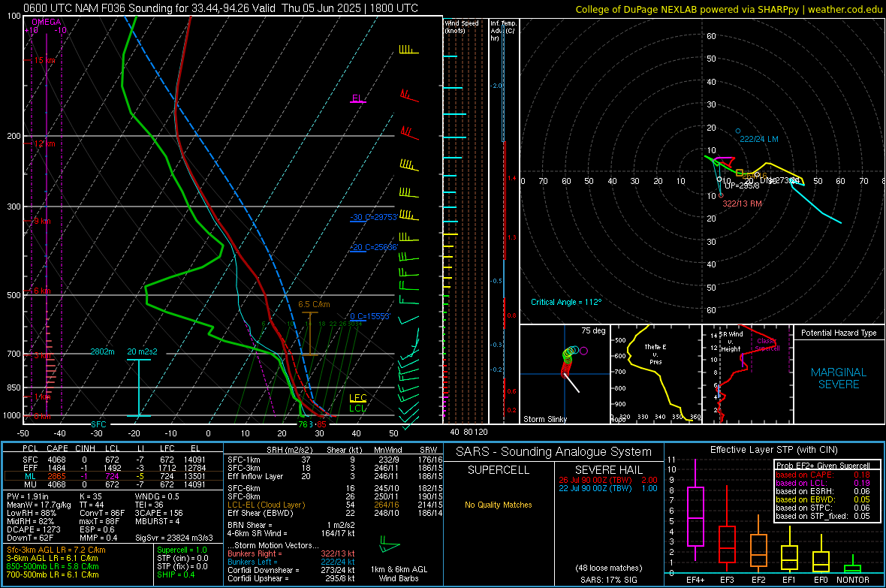The height and width of the screenshot is (588, 886).
Task: Click the SR Wind v. Height inset label
Action: coord(731,342)
